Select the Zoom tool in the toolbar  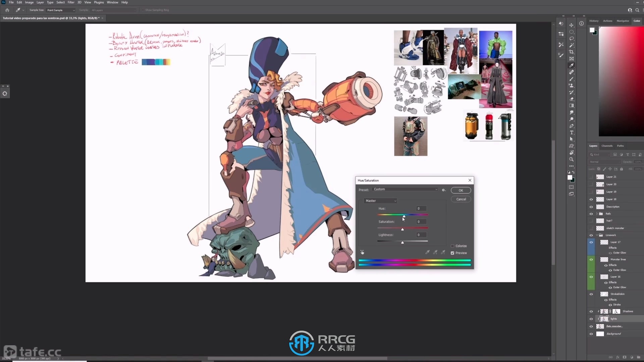[x=572, y=160]
